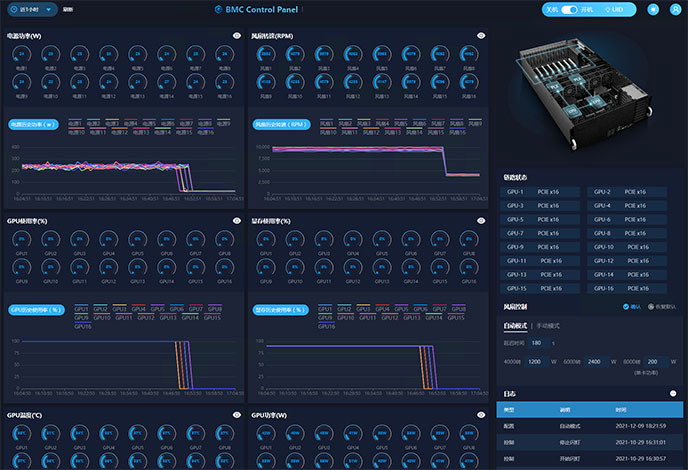Click the BMC Control Panel logo icon

219,9
